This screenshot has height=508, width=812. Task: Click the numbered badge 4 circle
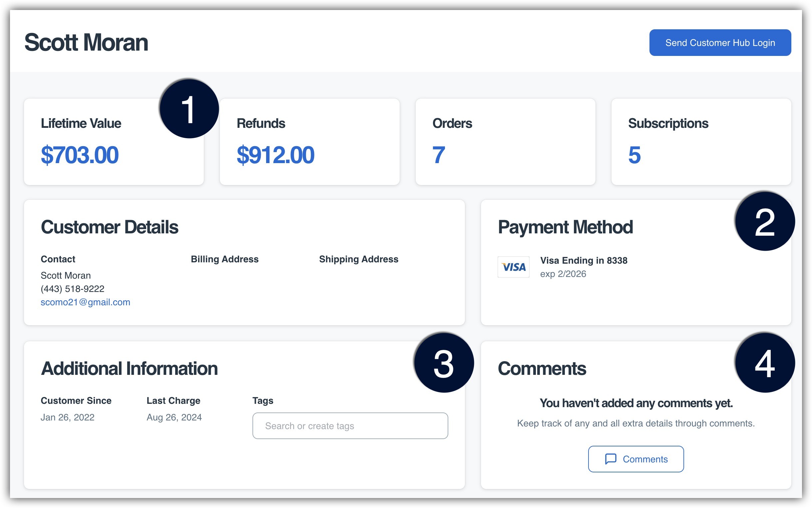[765, 363]
